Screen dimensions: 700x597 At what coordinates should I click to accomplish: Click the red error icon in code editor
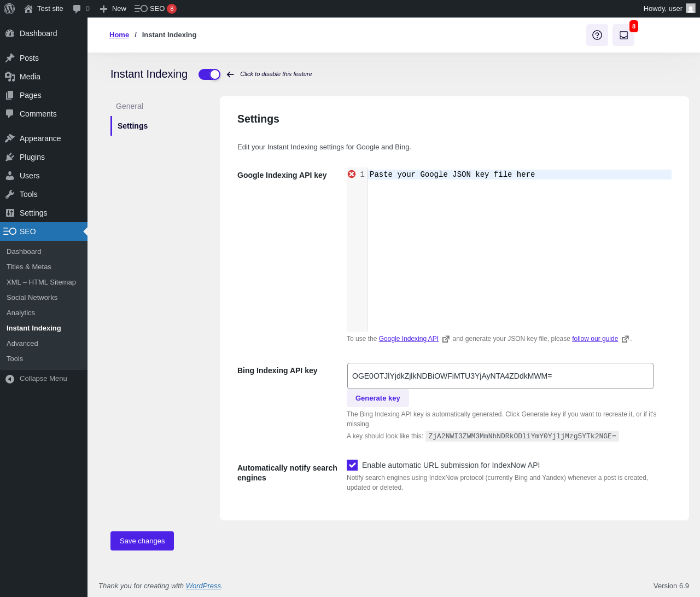pyautogui.click(x=352, y=174)
